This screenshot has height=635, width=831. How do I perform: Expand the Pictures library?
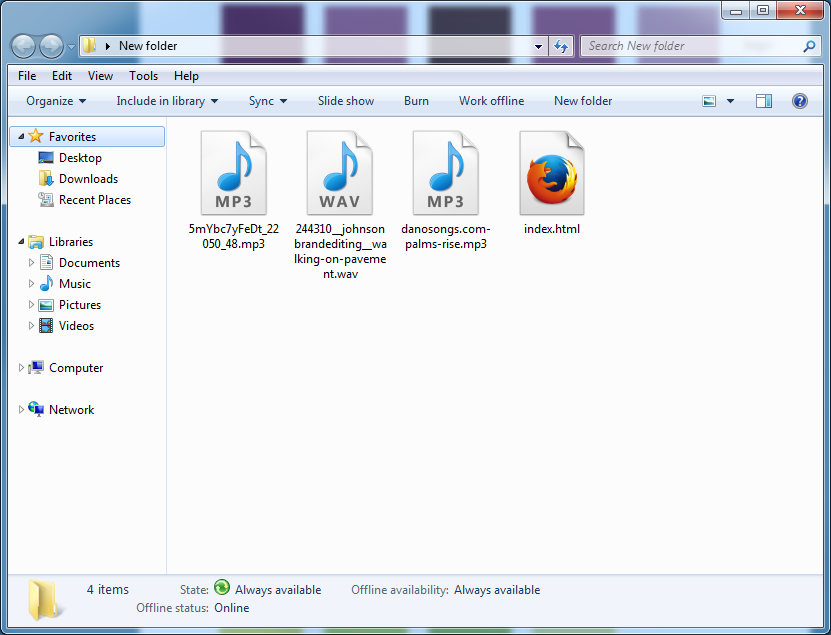click(x=31, y=304)
